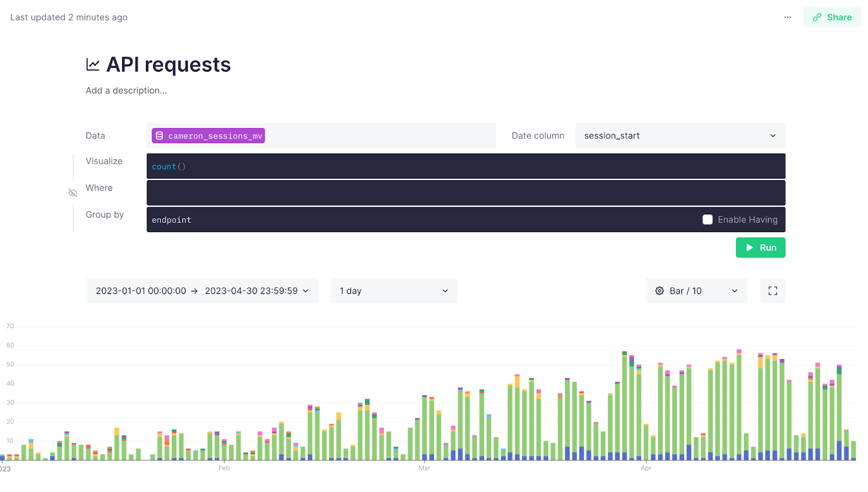868x492 pixels.
Task: Click the API requests title text
Action: [x=168, y=65]
